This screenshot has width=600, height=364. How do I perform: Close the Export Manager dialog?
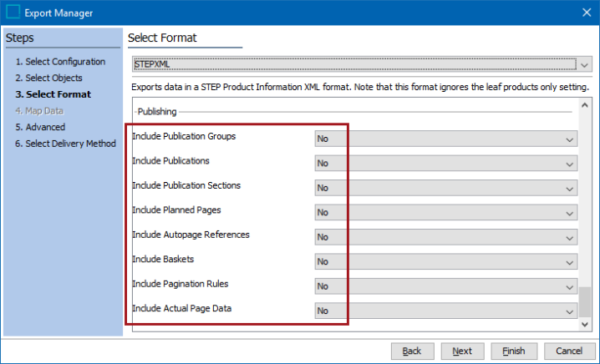point(587,13)
